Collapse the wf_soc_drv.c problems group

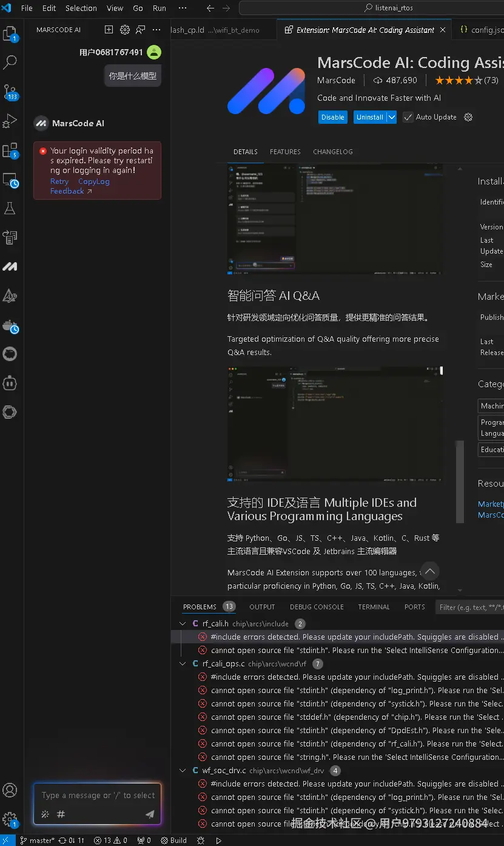(183, 770)
